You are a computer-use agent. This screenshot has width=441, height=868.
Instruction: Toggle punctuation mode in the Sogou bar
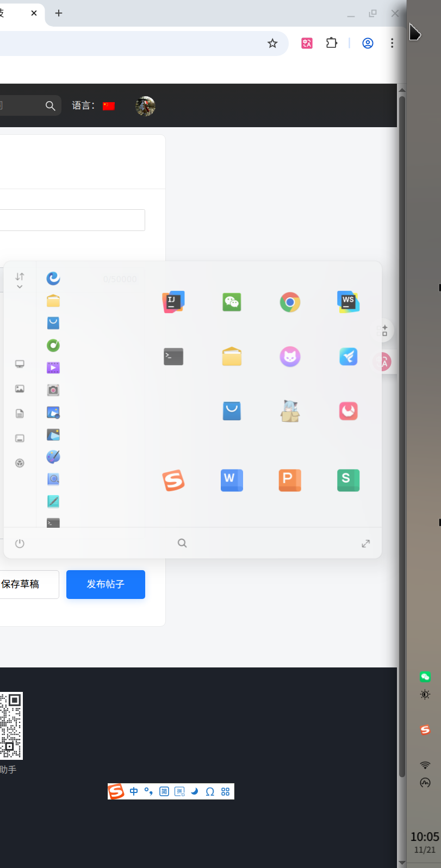pyautogui.click(x=148, y=791)
